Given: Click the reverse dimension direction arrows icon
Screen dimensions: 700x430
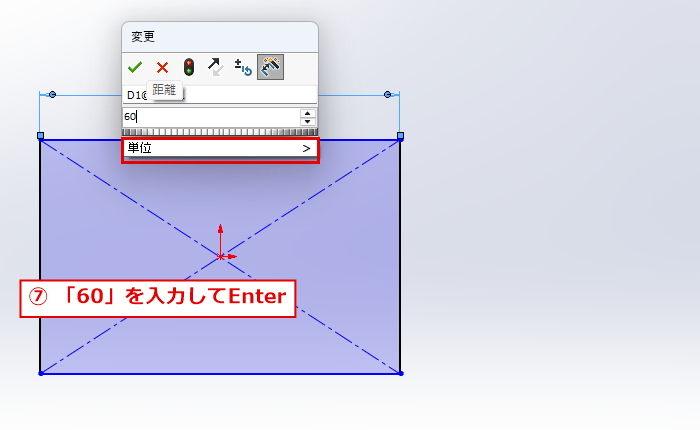Looking at the screenshot, I should coord(216,67).
